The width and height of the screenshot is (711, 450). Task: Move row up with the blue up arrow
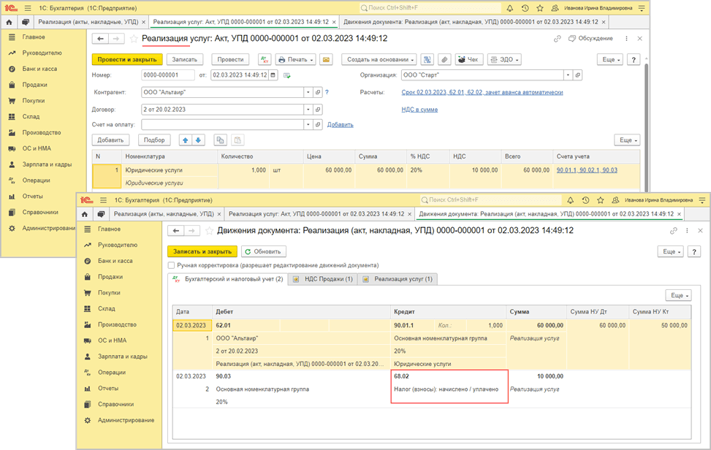(185, 140)
